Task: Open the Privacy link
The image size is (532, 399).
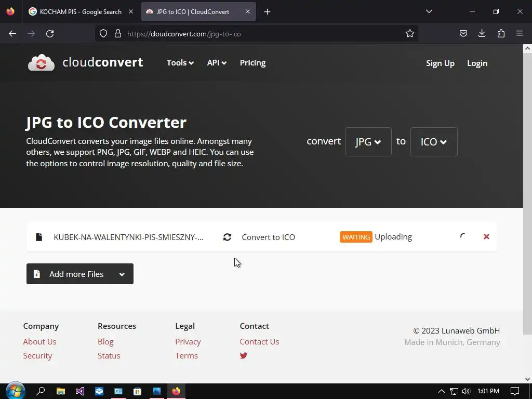Action: (x=188, y=342)
